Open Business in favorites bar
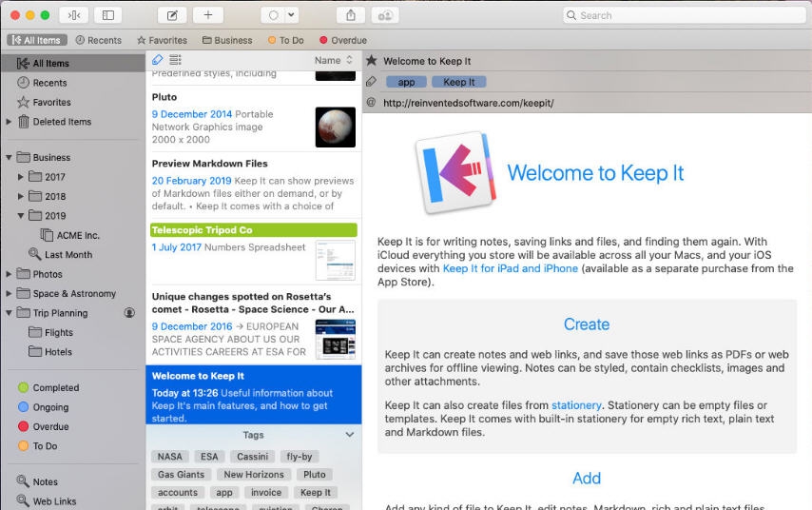The width and height of the screenshot is (812, 510). (227, 40)
